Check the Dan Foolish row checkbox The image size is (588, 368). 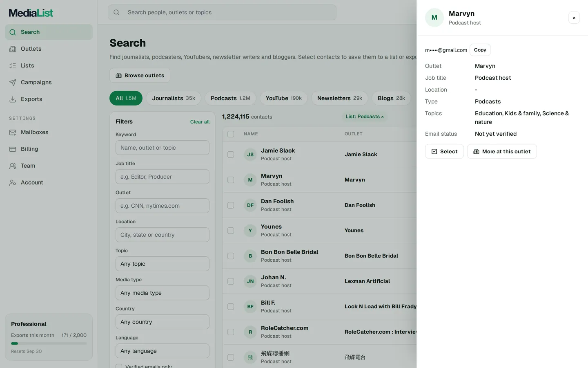(231, 205)
